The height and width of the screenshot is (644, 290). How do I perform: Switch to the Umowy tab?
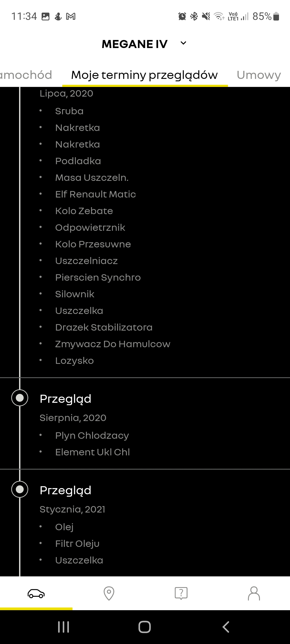[x=259, y=75]
